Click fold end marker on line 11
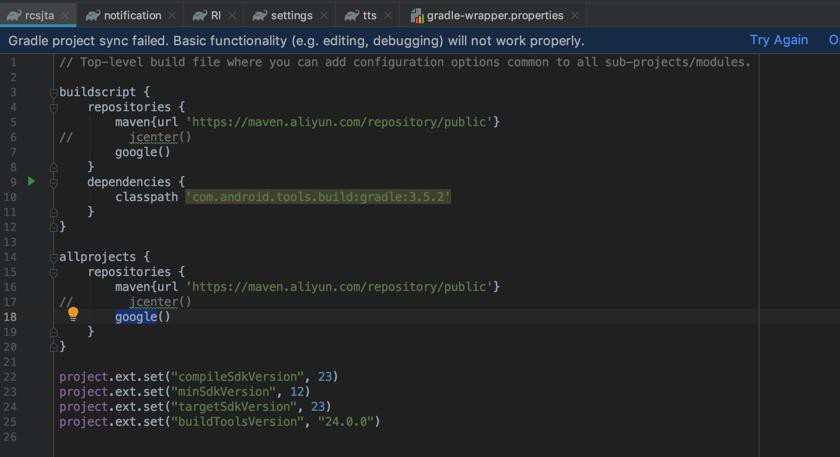 point(54,212)
